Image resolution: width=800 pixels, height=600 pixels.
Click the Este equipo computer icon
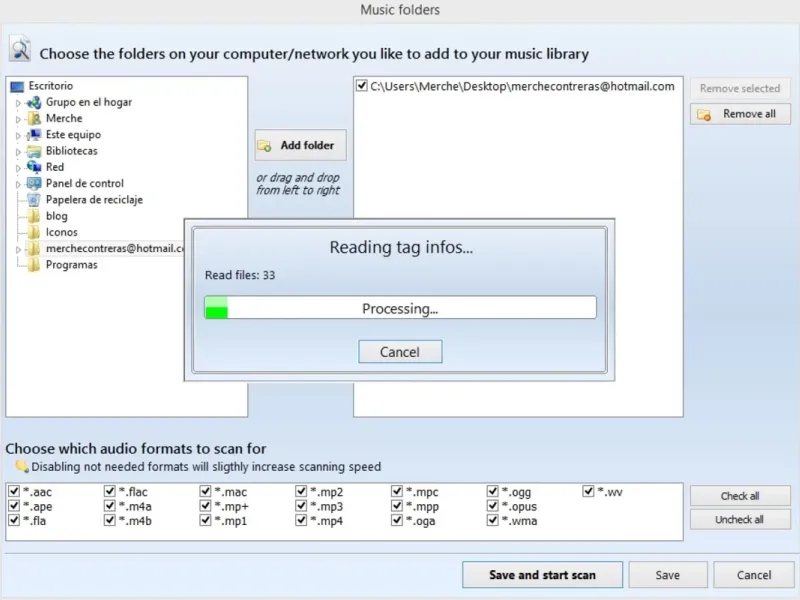pos(34,135)
